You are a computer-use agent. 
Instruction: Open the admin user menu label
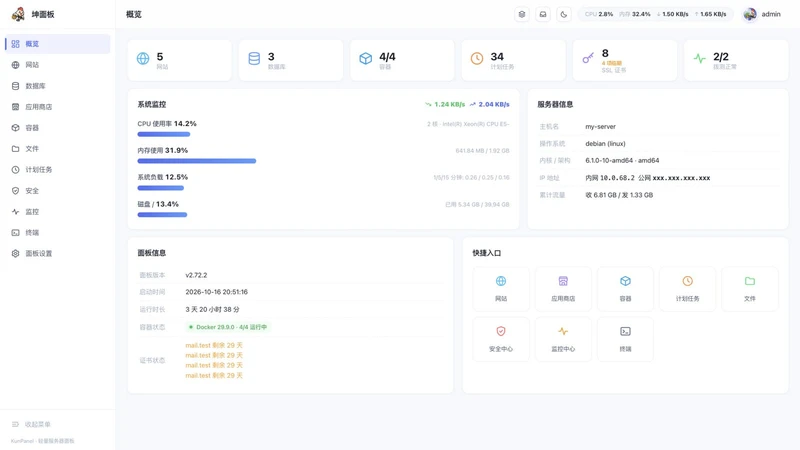click(x=771, y=14)
